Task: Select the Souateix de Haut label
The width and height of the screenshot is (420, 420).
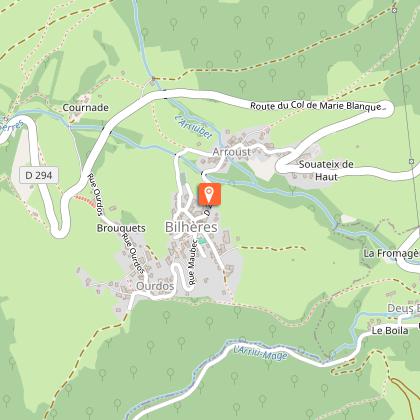Action: pyautogui.click(x=326, y=170)
